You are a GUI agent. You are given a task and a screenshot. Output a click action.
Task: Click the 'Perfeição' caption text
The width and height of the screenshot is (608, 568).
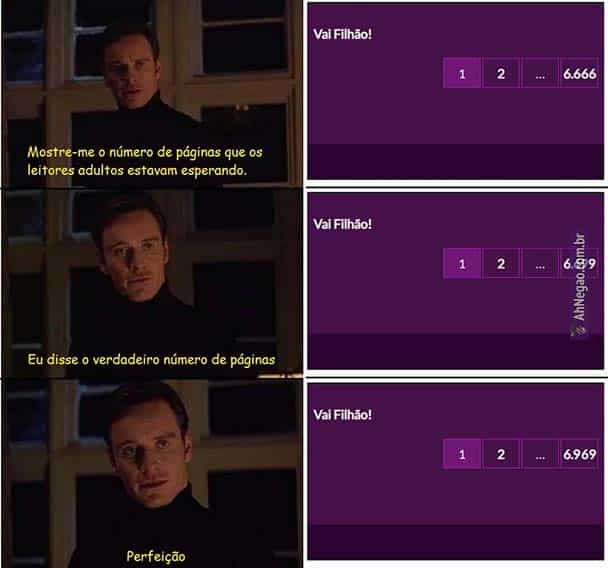156,556
